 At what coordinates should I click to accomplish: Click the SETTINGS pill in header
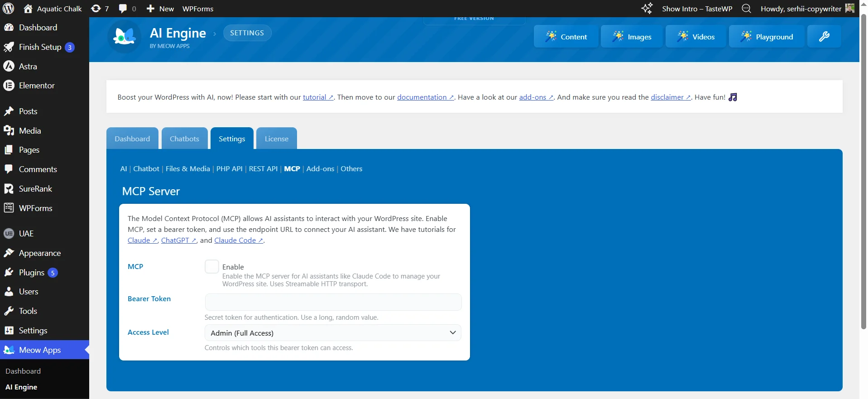click(247, 33)
